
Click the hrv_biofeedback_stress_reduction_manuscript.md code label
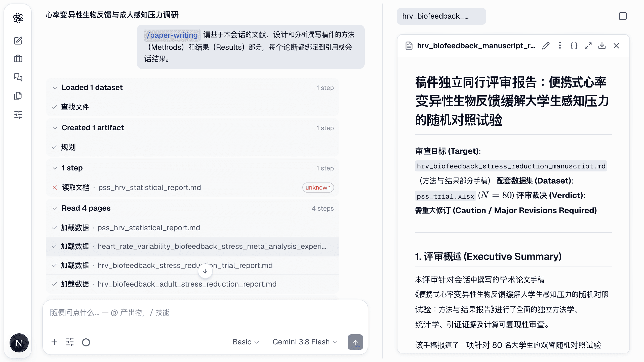tap(511, 166)
